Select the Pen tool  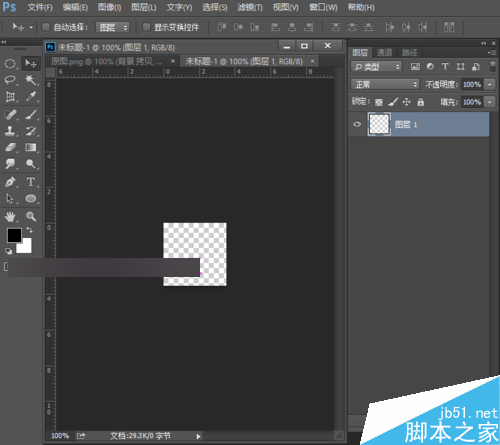pos(10,182)
